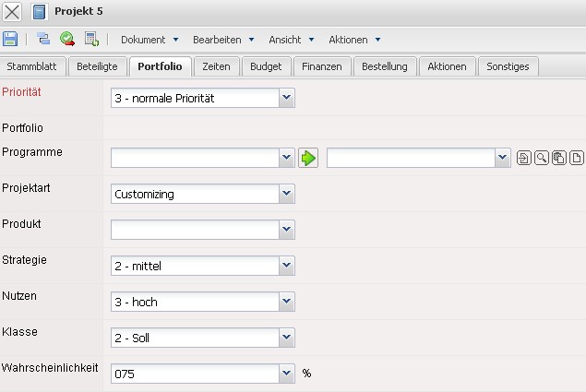This screenshot has width=586, height=392.
Task: Expand the Projektart dropdown
Action: [286, 194]
